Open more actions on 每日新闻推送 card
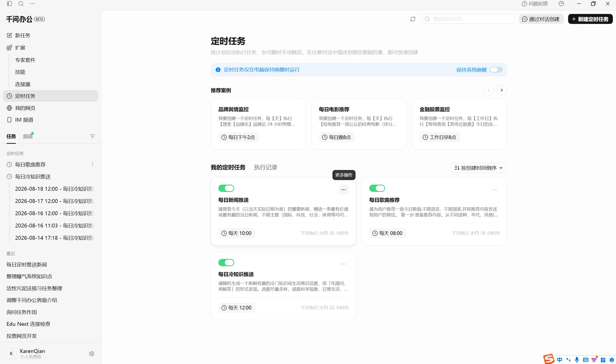The image size is (616, 364). (344, 190)
